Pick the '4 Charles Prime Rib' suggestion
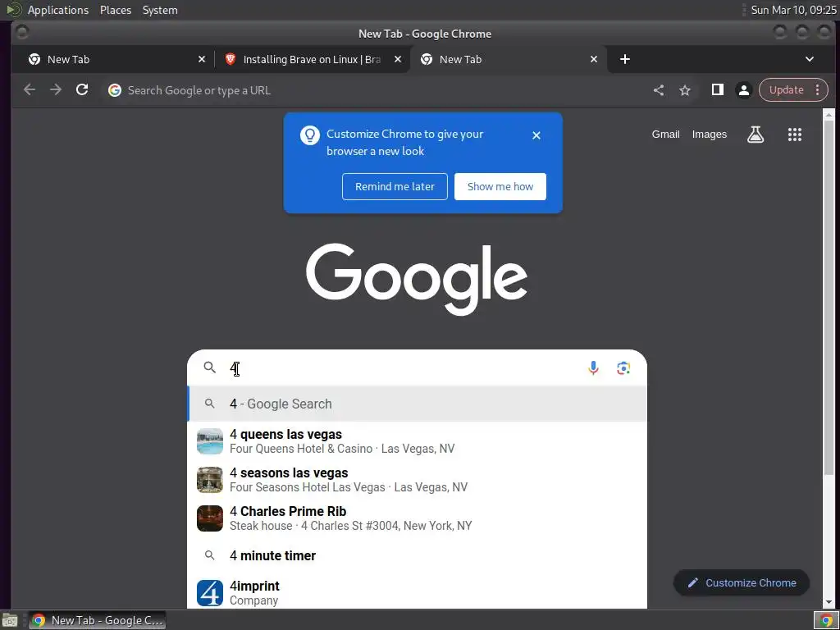The height and width of the screenshot is (630, 840). [417, 518]
